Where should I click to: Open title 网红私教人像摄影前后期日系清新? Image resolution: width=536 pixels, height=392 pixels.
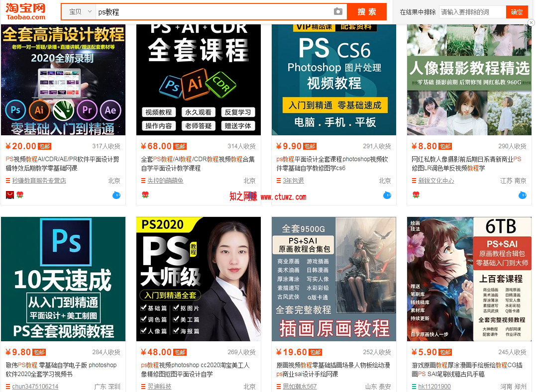click(x=467, y=164)
